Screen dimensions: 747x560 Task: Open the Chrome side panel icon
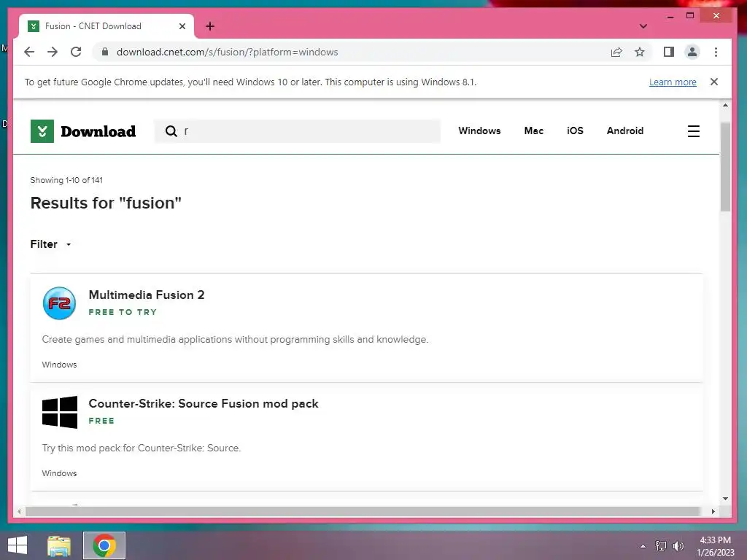click(x=669, y=52)
